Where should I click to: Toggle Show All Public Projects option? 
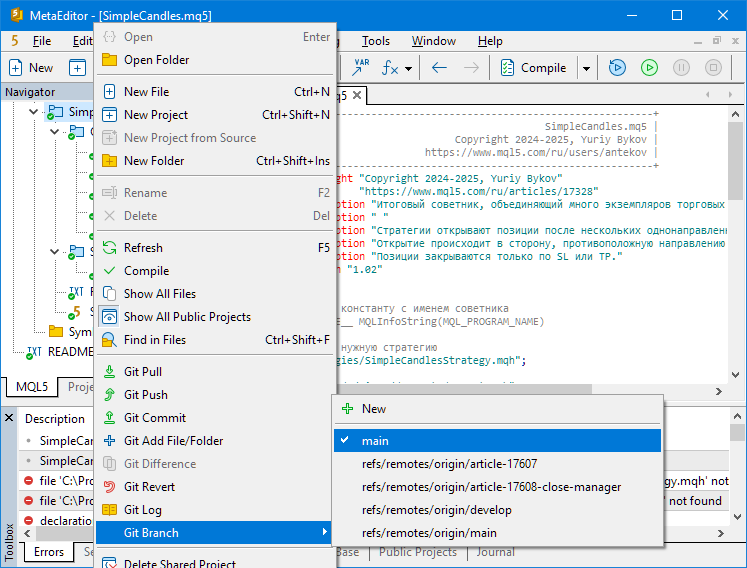coord(215,317)
